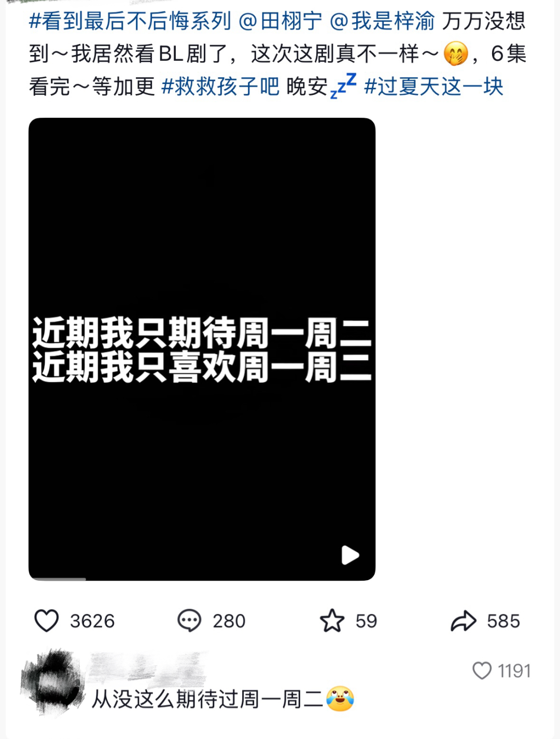Open hashtag #看到最后不后悔系列
This screenshot has height=739, width=560.
coord(130,21)
